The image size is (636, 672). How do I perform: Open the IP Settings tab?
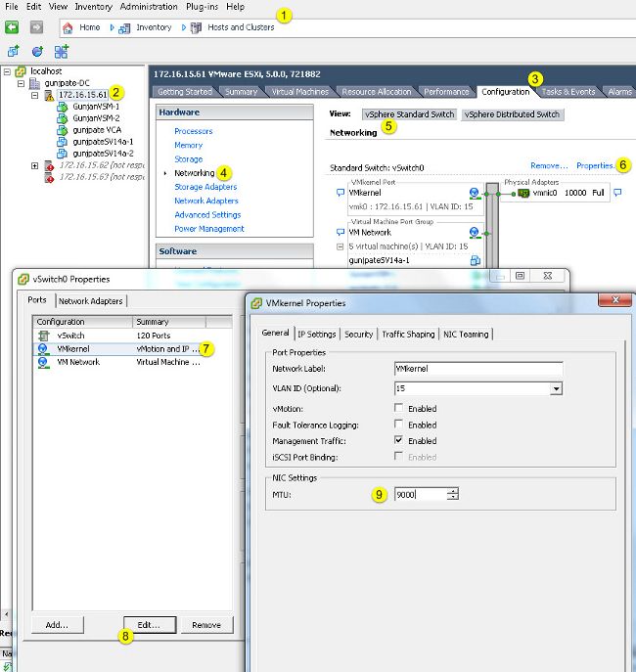tap(317, 335)
